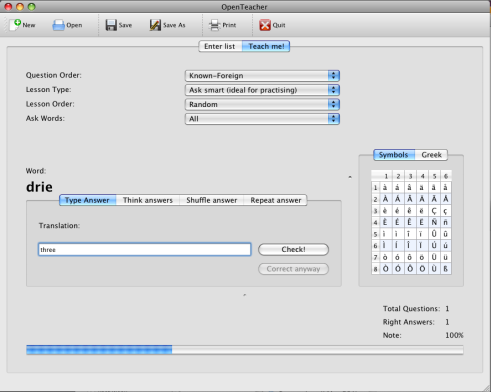
Task: Click the lesson progress bar
Action: (245, 350)
